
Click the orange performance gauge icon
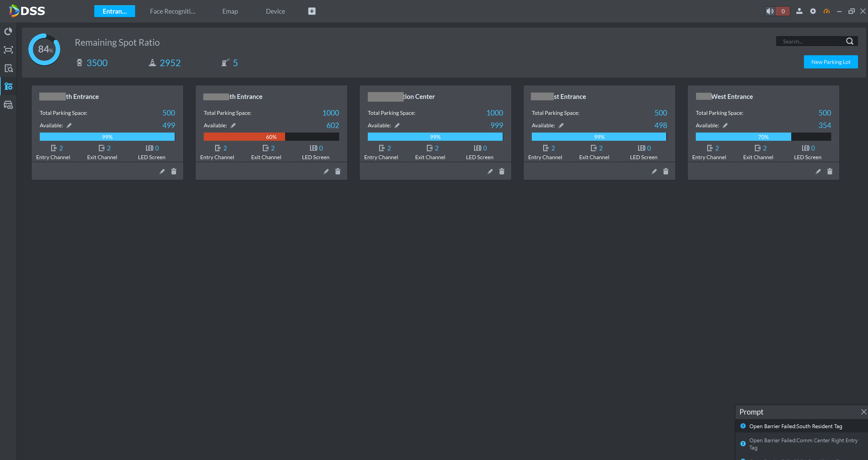pyautogui.click(x=826, y=11)
